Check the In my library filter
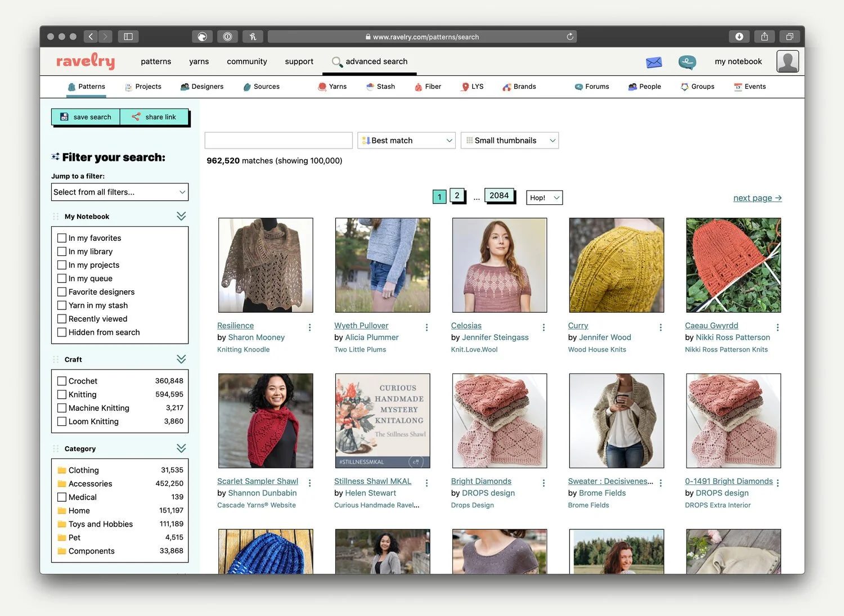This screenshot has height=616, width=844. (62, 251)
